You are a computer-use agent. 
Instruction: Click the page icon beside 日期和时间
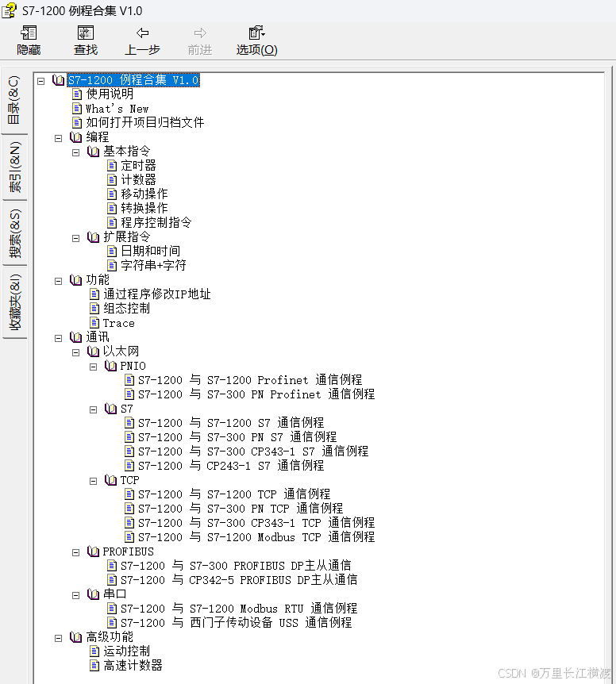(112, 252)
